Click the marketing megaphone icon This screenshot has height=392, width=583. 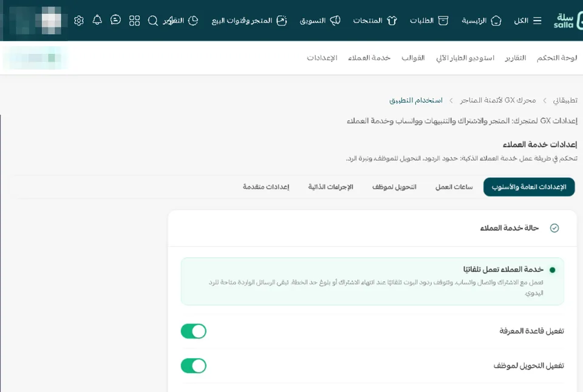pyautogui.click(x=335, y=21)
